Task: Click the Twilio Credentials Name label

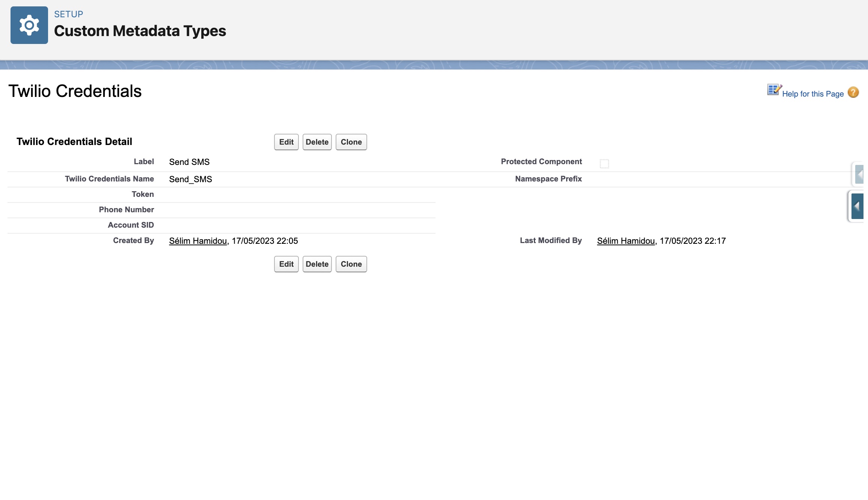Action: (x=109, y=179)
